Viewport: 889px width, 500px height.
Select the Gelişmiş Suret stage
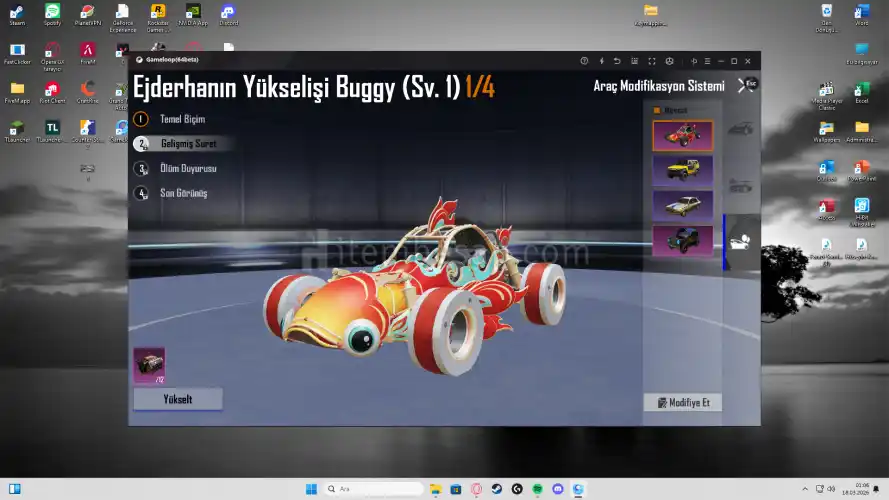187,143
